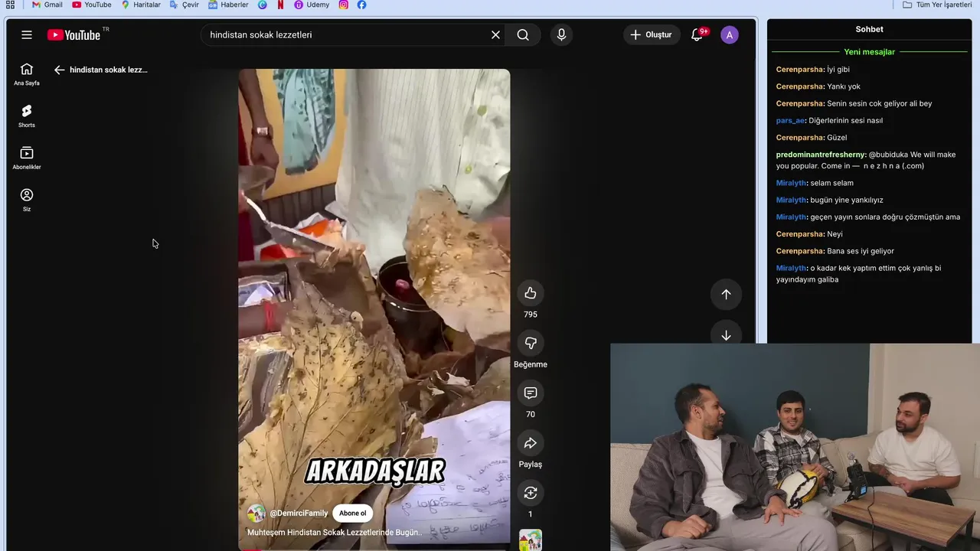This screenshot has height=551, width=980.
Task: Open the Netflix bookmark icon
Action: (x=280, y=5)
